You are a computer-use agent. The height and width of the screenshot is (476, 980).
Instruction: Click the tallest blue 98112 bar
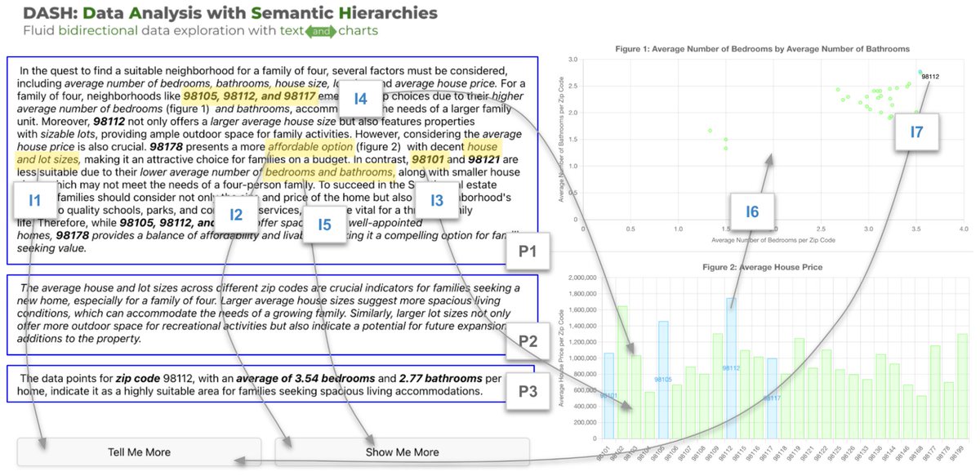732,368
